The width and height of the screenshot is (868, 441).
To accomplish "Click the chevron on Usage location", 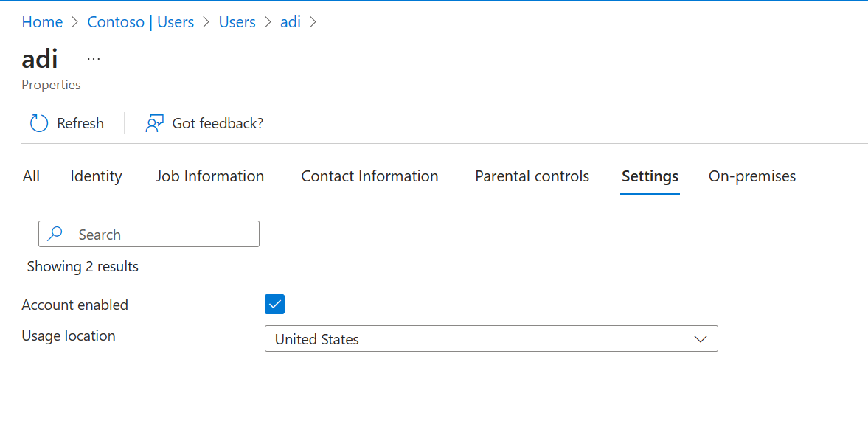I will 700,338.
